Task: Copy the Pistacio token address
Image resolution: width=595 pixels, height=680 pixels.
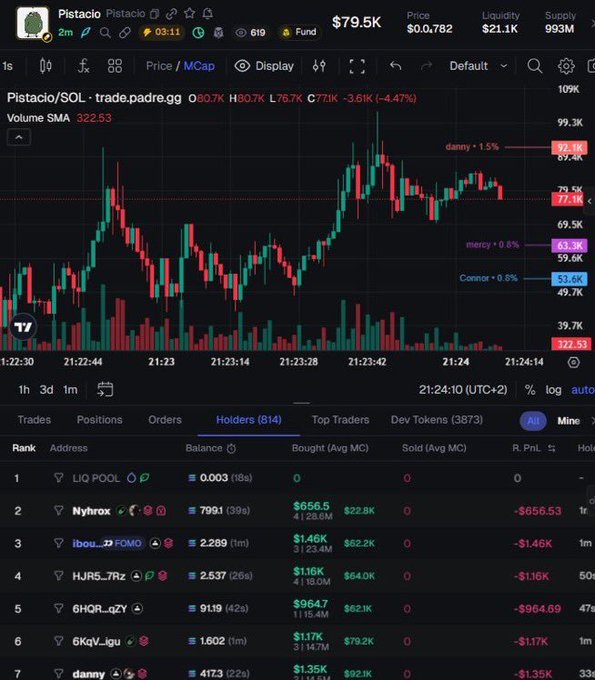Action: (154, 14)
